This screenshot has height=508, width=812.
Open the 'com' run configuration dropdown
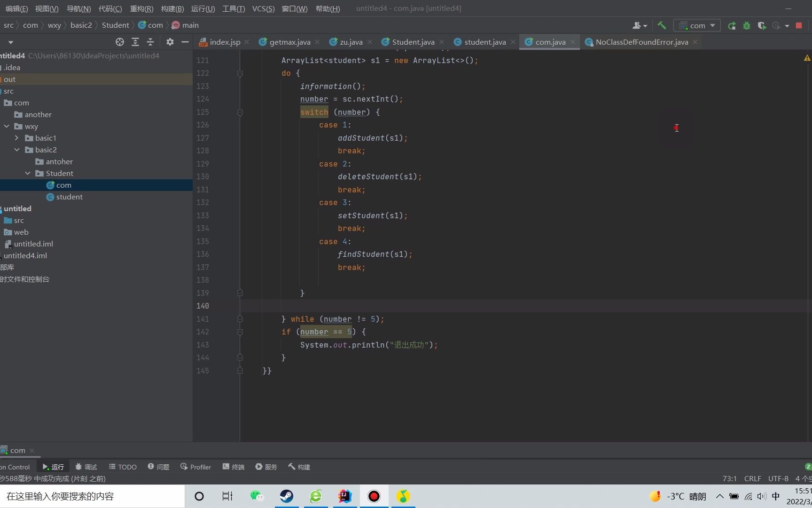[697, 25]
